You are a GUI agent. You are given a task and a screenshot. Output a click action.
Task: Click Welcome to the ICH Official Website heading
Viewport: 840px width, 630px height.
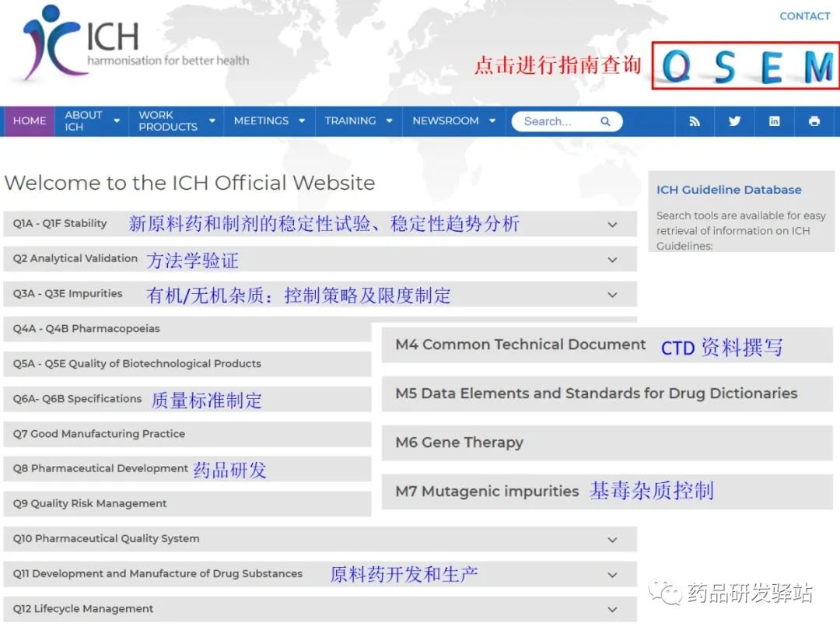tap(190, 184)
